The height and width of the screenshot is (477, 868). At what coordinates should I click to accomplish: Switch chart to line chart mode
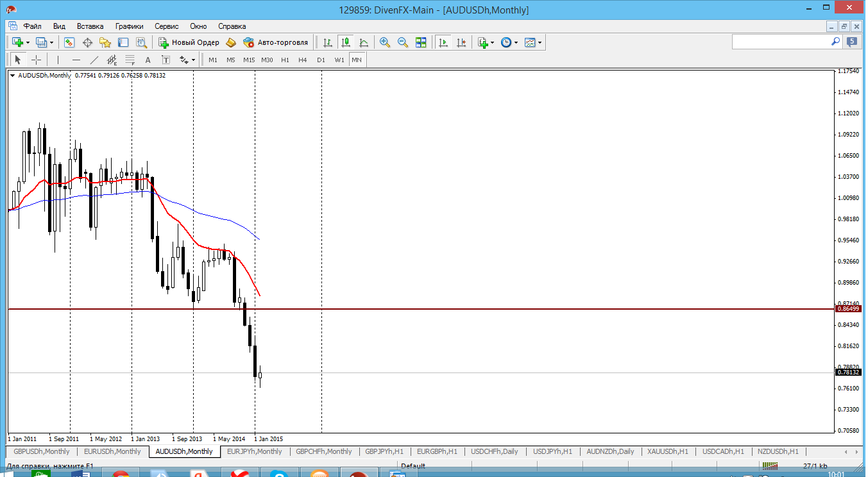[x=364, y=42]
